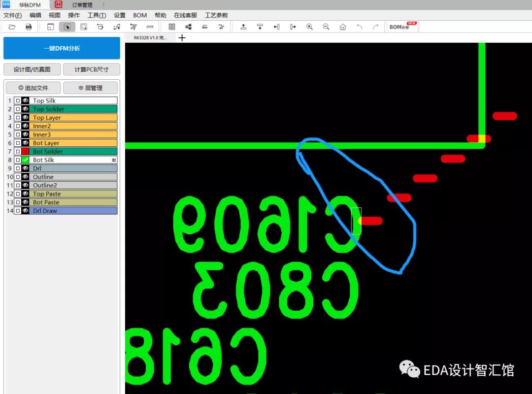Undo with the left curved arrow

359,27
